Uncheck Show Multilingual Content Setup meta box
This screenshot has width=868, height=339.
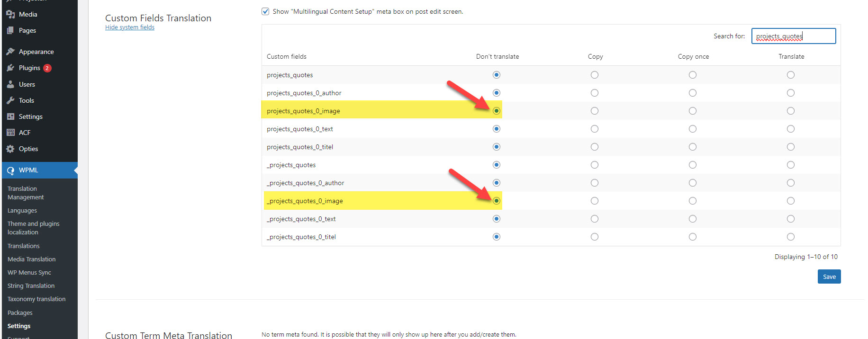265,11
